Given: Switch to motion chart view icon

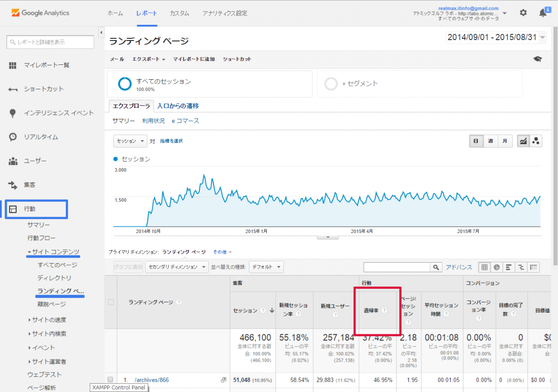Looking at the screenshot, I should 536,141.
